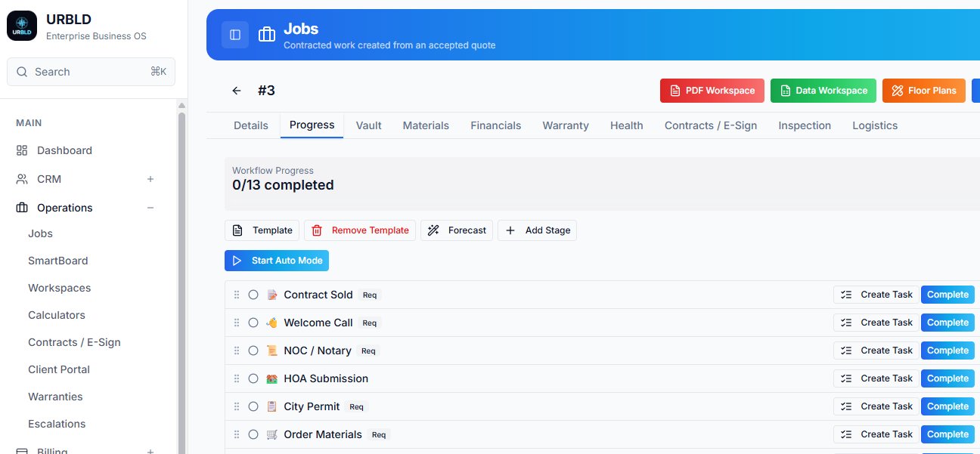Click the drag handle on the Contract Sold row
Viewport: 980px width, 454px height.
237,295
